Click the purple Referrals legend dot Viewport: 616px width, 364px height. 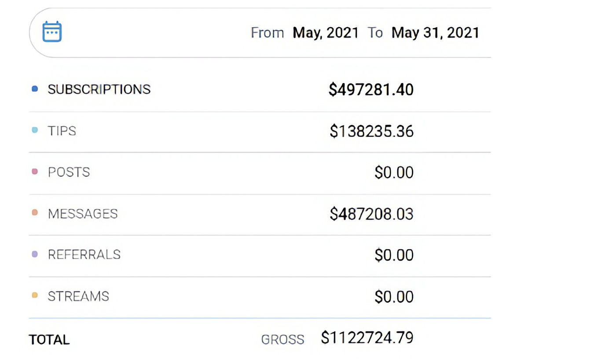tap(35, 254)
